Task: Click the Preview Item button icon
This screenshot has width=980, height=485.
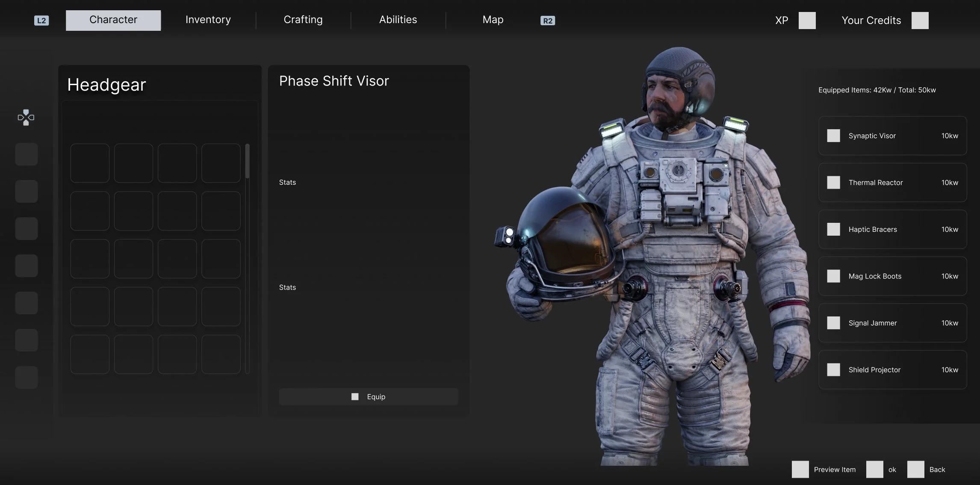Action: pyautogui.click(x=800, y=469)
